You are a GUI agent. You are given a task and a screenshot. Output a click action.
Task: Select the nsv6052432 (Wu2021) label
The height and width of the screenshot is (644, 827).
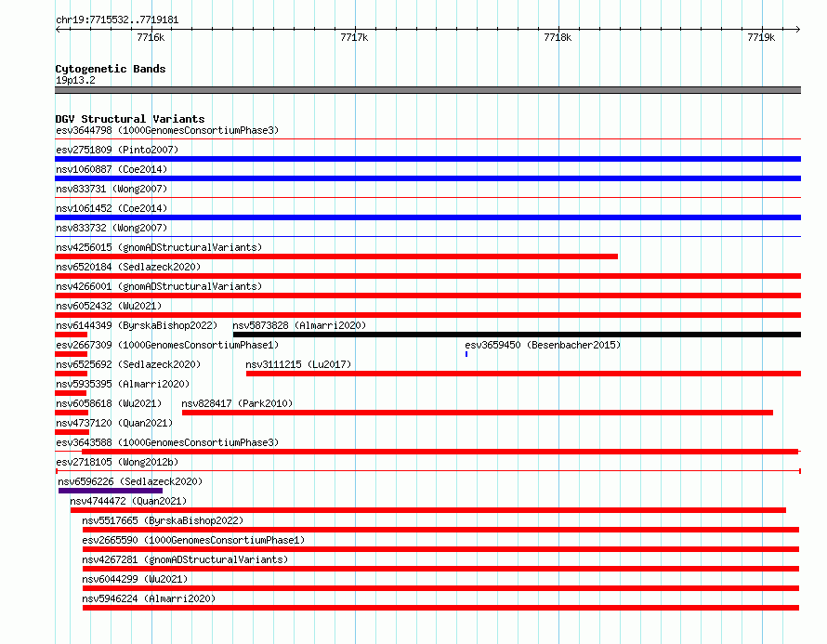coord(109,306)
